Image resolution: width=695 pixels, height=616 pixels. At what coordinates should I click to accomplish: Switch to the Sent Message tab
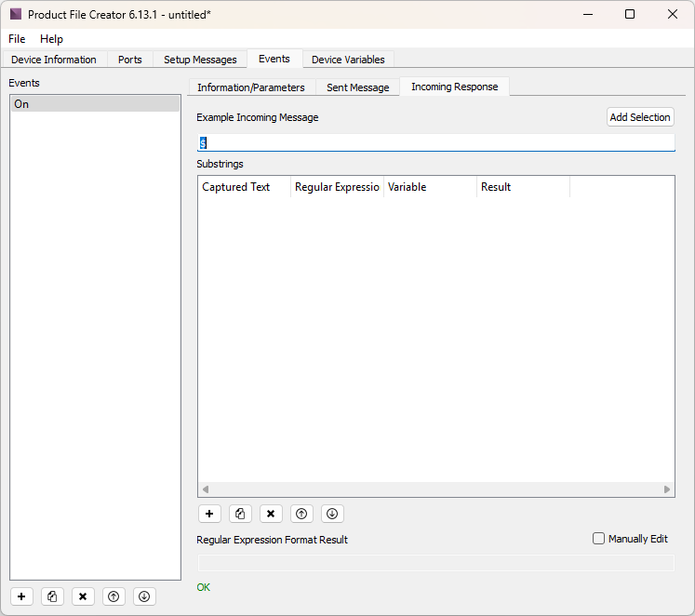tap(357, 87)
